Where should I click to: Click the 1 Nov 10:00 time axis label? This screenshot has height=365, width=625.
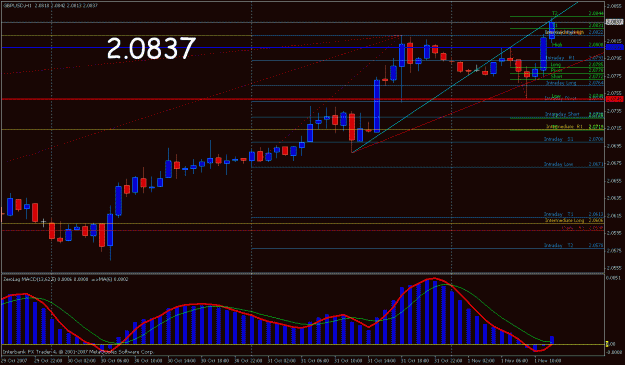pos(548,361)
